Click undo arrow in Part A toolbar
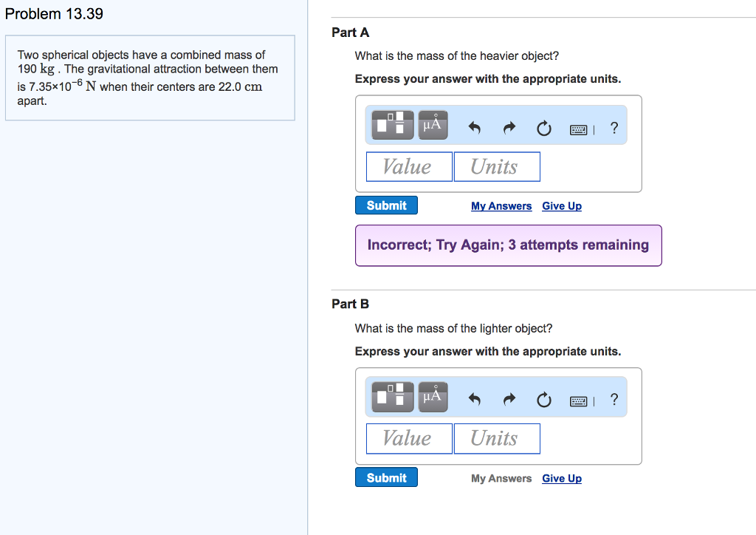This screenshot has width=756, height=535. pos(475,128)
